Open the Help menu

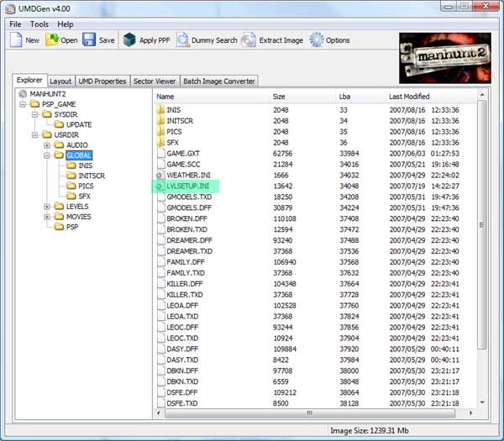coord(66,24)
